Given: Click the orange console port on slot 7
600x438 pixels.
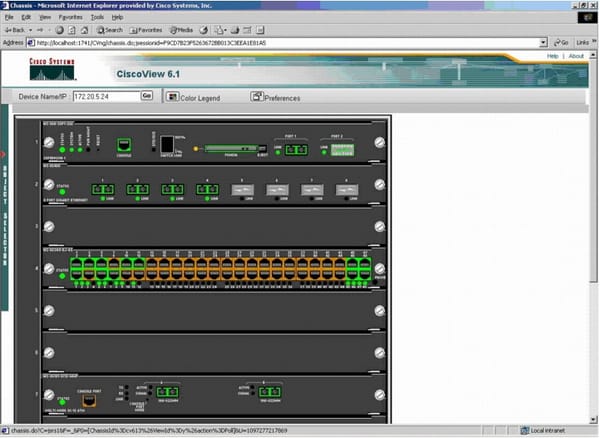Looking at the screenshot, I should pyautogui.click(x=89, y=398).
